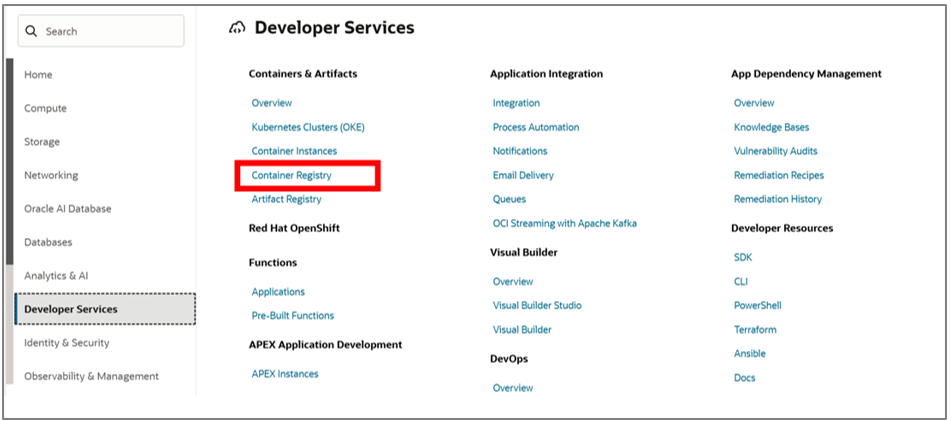Open Overview under App Dependency Management
The width and height of the screenshot is (951, 421).
tap(754, 103)
